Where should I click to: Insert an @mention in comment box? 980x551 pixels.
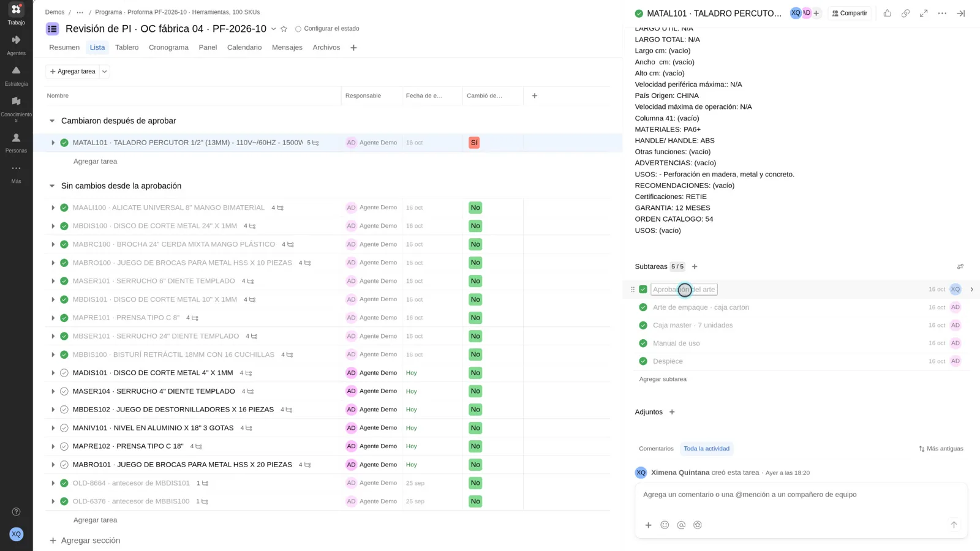681,525
